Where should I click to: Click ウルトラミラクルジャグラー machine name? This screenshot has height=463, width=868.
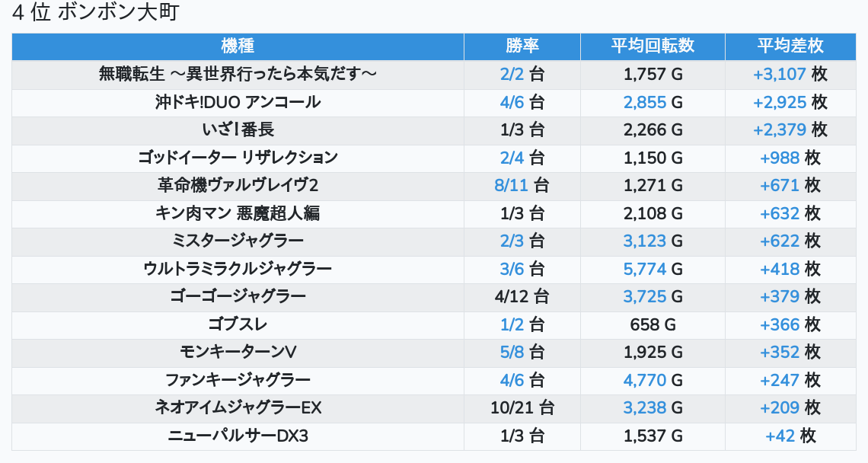(x=238, y=269)
